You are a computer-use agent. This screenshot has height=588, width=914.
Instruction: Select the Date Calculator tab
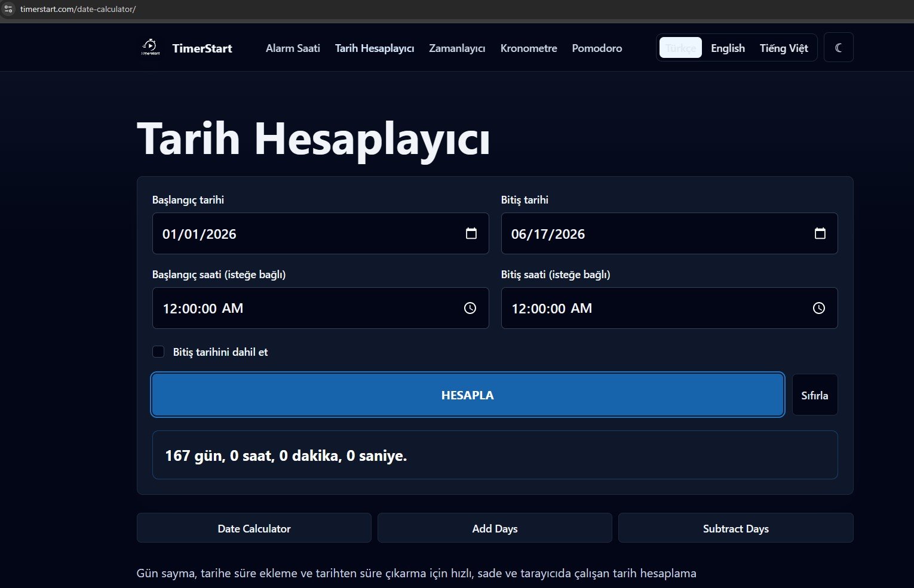point(254,528)
